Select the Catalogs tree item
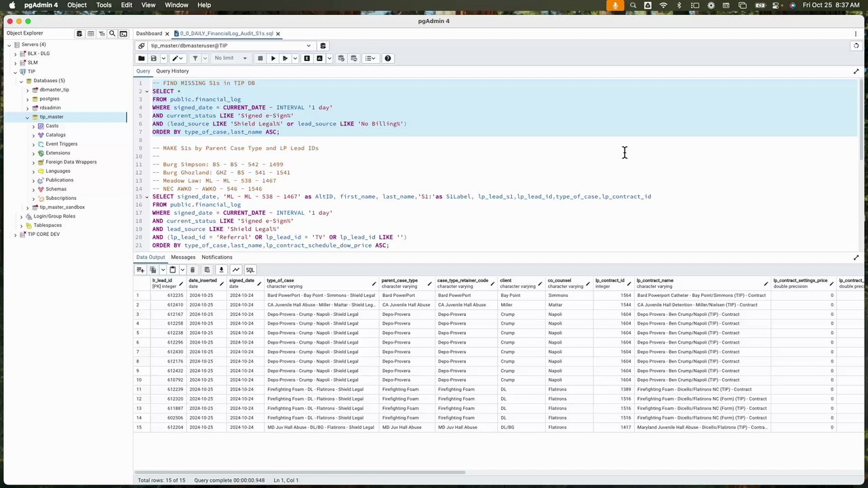 (56, 135)
